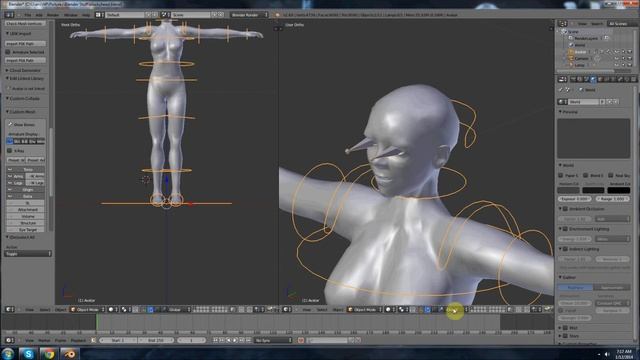
Task: Click the RenderLayers entry in the outliner
Action: coord(586,38)
